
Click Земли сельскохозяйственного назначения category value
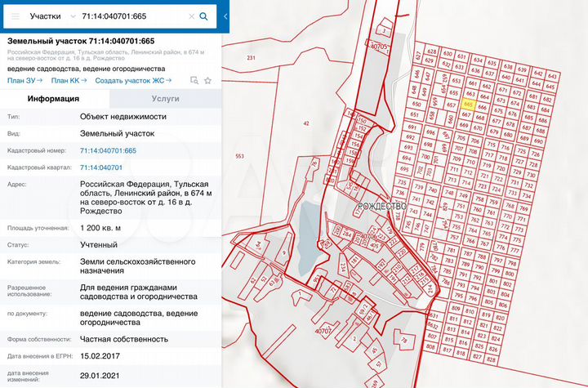pos(138,266)
